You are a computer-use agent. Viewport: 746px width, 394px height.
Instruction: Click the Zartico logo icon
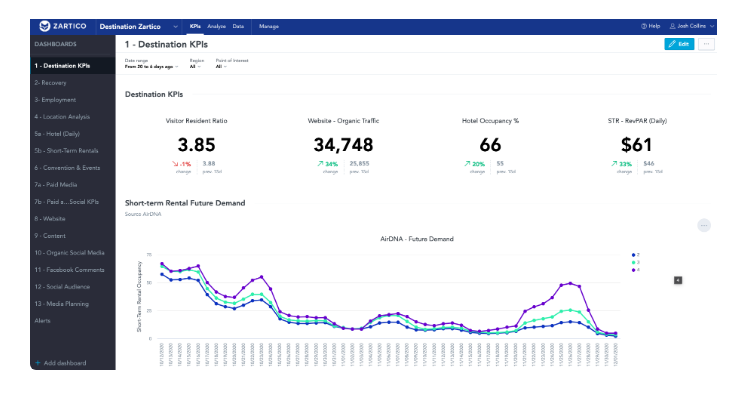click(45, 26)
